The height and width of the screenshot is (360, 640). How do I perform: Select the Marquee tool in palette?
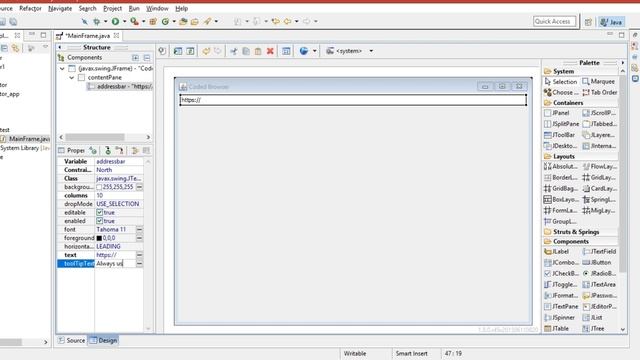598,82
